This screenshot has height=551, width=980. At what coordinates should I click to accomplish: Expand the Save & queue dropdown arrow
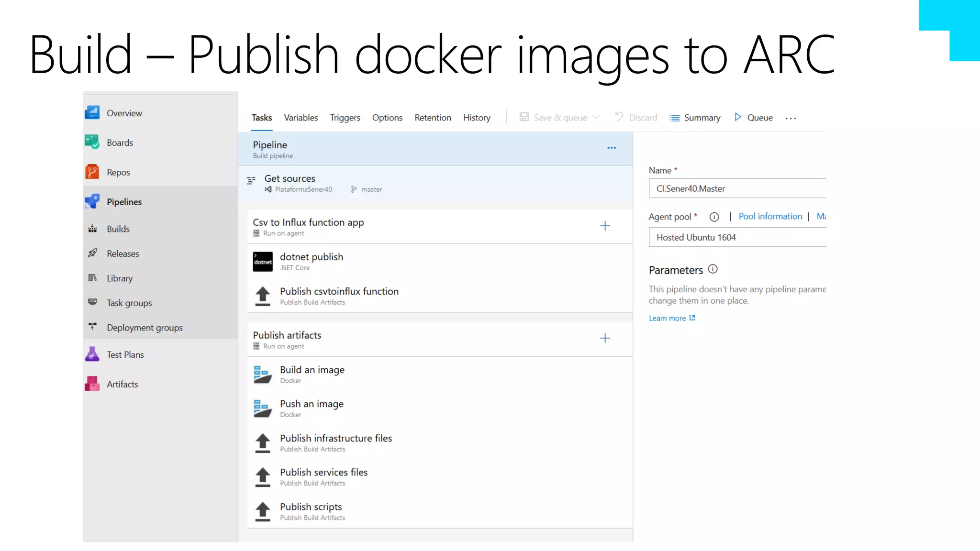[596, 118]
